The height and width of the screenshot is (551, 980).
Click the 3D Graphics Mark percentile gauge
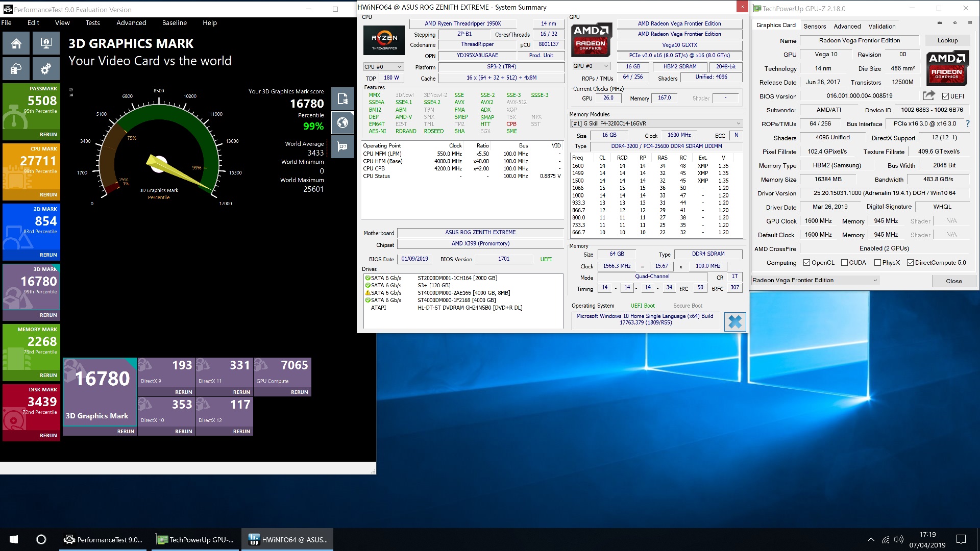(x=158, y=148)
